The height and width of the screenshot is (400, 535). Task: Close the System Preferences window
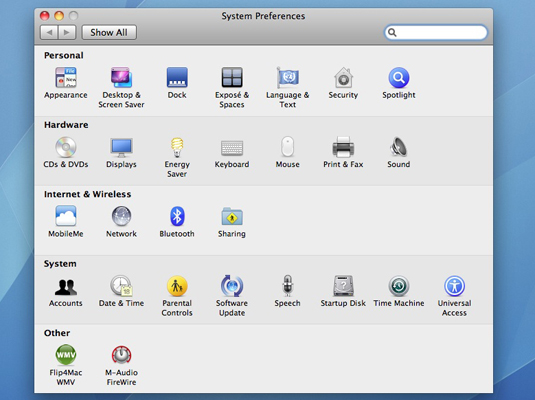coord(45,16)
